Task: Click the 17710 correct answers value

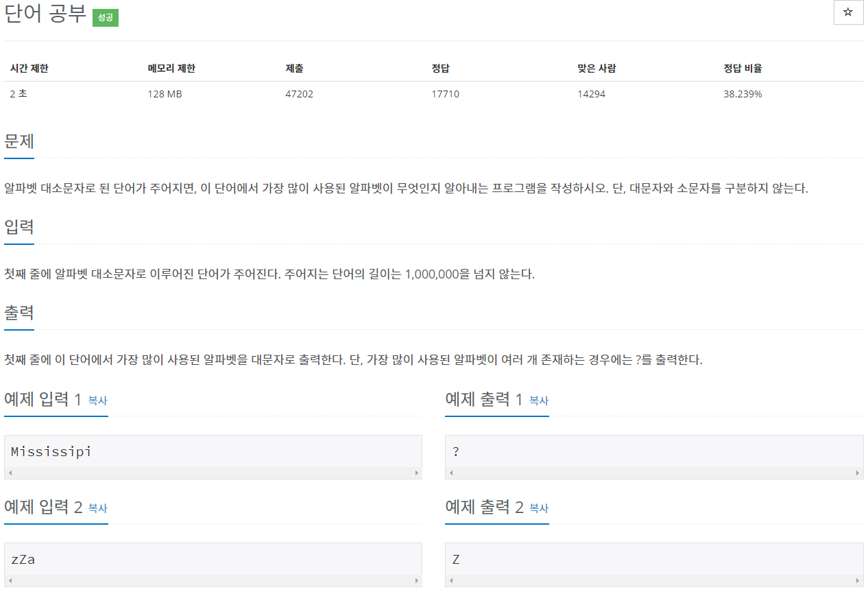Action: tap(445, 94)
